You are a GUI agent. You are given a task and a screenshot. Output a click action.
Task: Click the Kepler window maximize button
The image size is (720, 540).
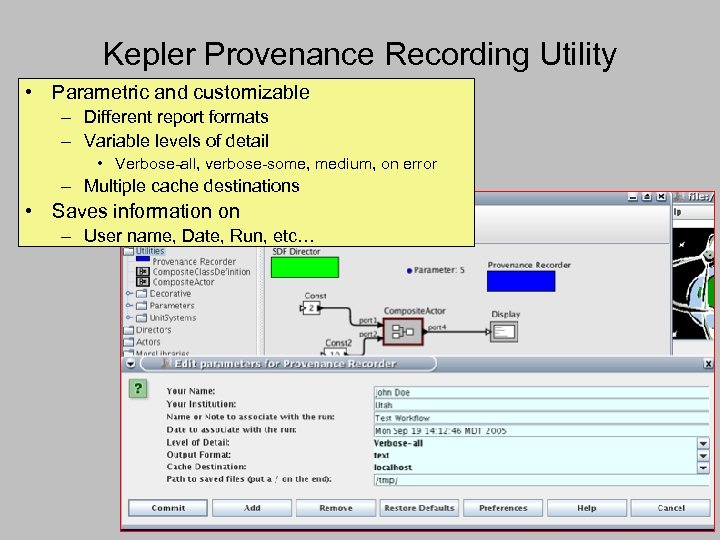647,197
